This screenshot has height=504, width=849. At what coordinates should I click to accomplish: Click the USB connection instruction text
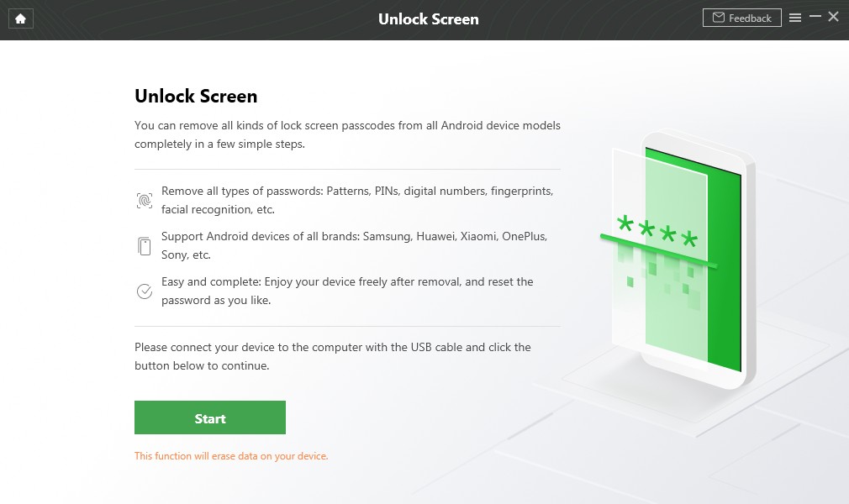pyautogui.click(x=332, y=356)
